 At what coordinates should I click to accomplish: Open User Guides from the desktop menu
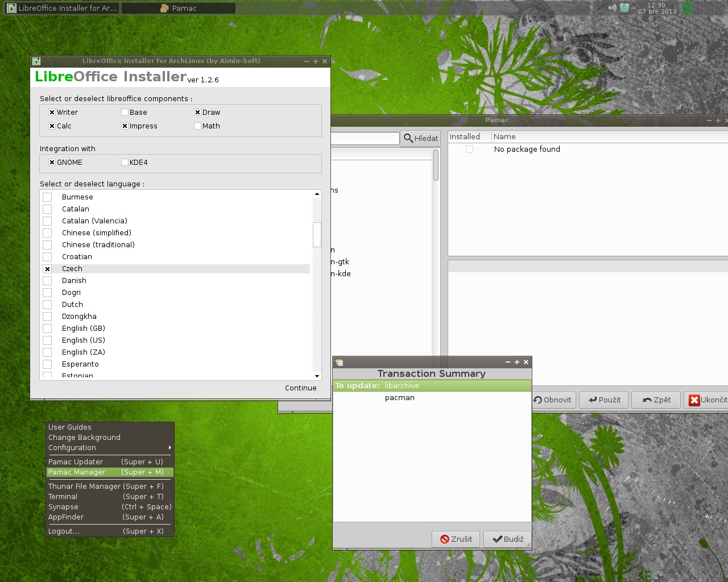[x=110, y=427]
